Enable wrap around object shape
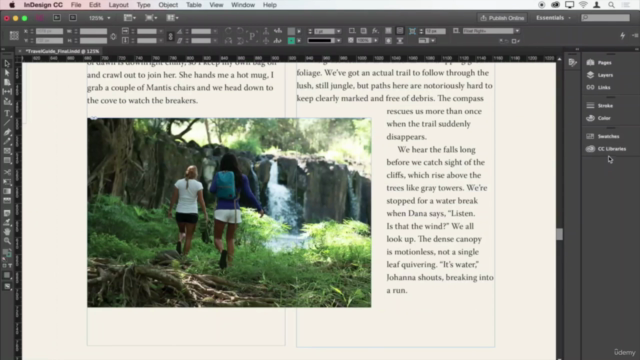 [388, 41]
